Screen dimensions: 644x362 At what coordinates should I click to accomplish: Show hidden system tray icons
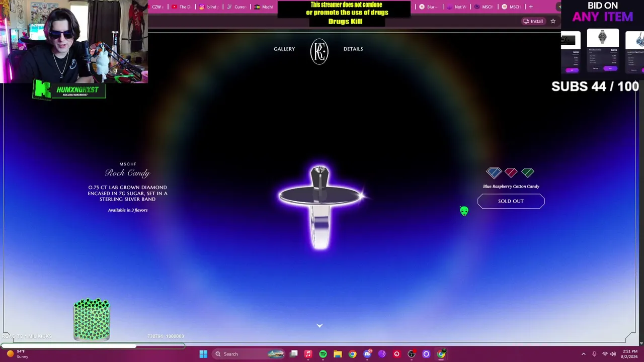[x=584, y=354]
